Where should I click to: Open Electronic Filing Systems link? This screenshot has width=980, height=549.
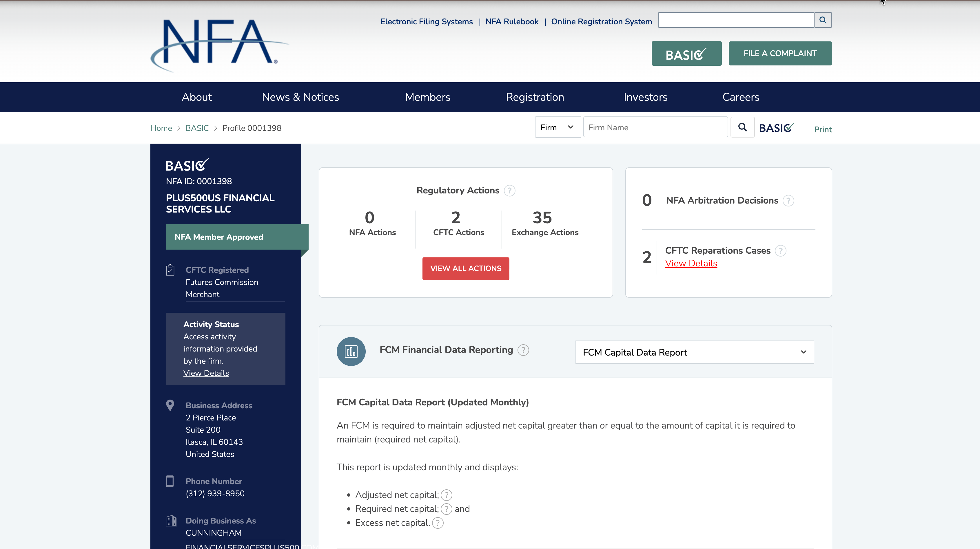(427, 22)
